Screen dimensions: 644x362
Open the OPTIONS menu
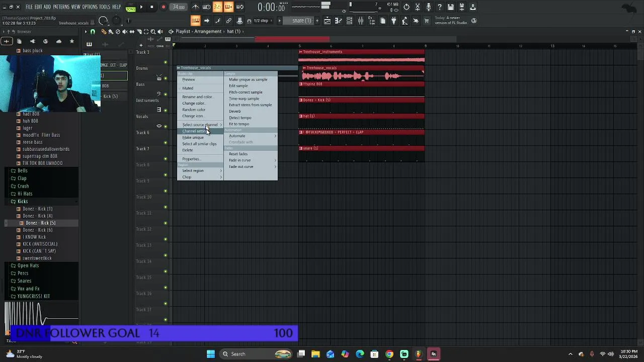(x=90, y=7)
